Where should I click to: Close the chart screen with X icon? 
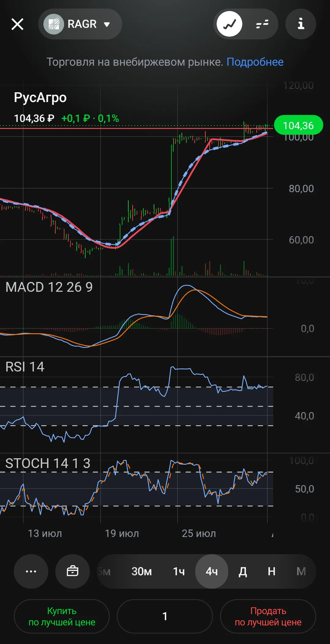[x=17, y=24]
